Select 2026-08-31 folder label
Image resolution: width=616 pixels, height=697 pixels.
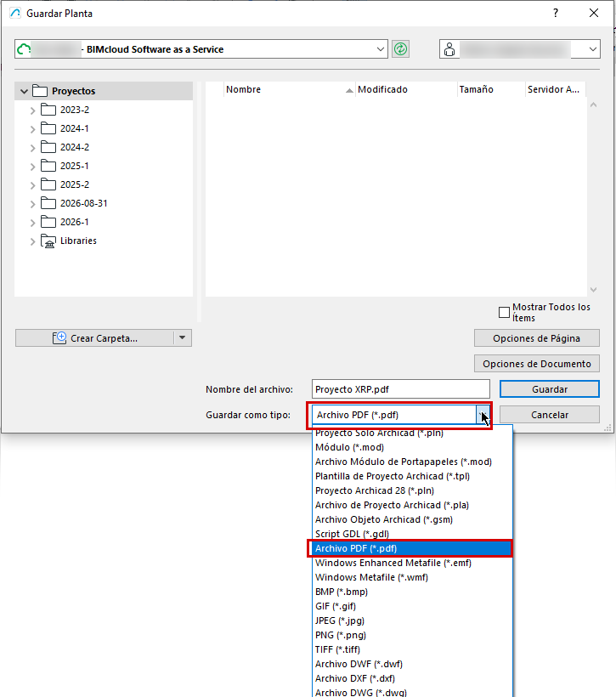84,203
